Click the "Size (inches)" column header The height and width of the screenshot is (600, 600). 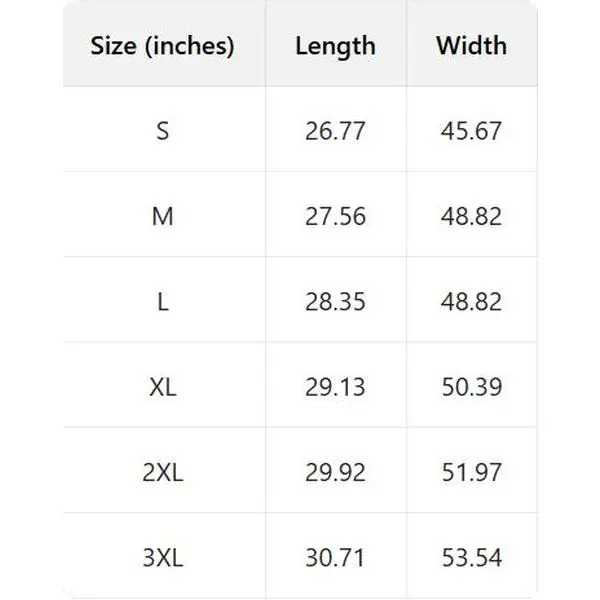(163, 46)
